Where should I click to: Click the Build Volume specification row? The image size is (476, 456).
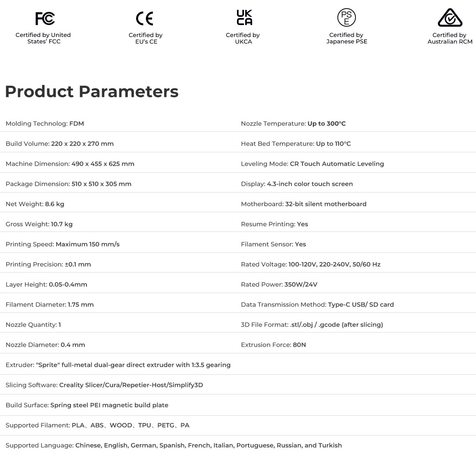[60, 144]
